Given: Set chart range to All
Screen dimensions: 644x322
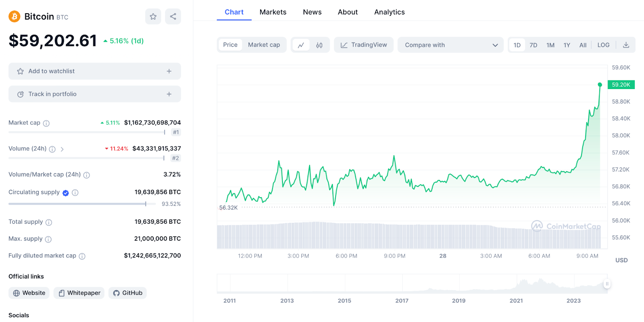Looking at the screenshot, I should tap(583, 45).
